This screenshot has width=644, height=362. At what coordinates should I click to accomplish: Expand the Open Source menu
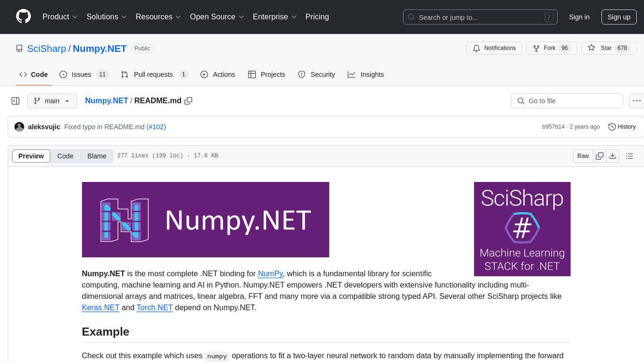(x=217, y=17)
